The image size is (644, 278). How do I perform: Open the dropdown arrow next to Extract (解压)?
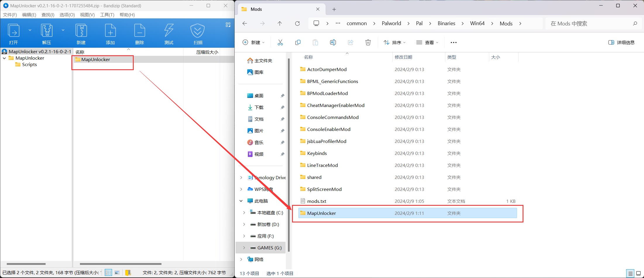[63, 30]
